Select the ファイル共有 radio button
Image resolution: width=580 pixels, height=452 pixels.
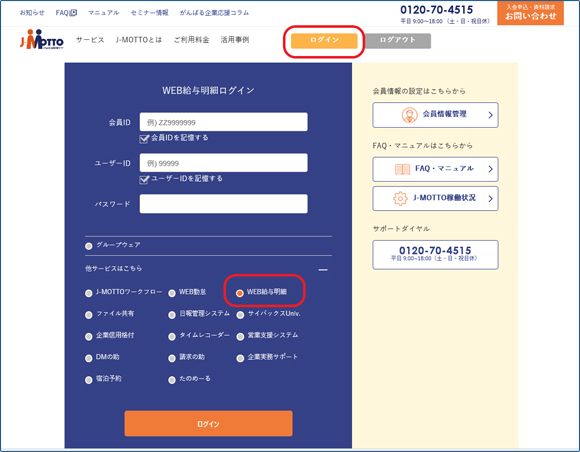pos(88,315)
